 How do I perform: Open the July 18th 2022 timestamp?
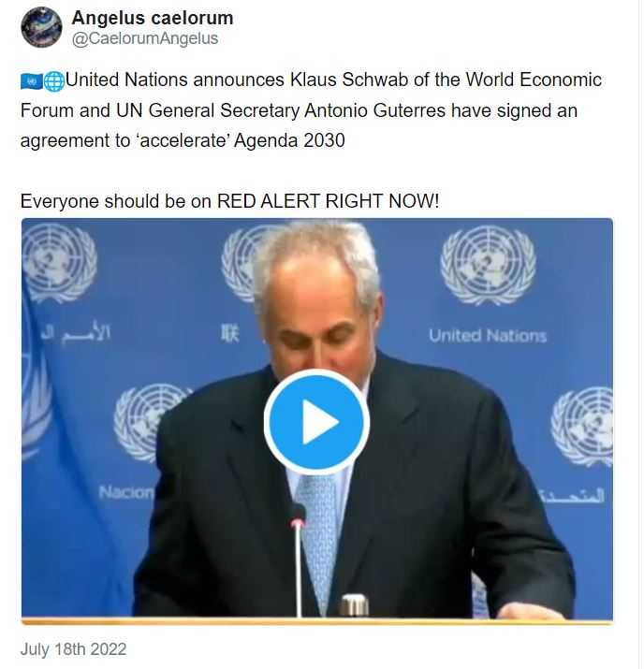tap(73, 649)
